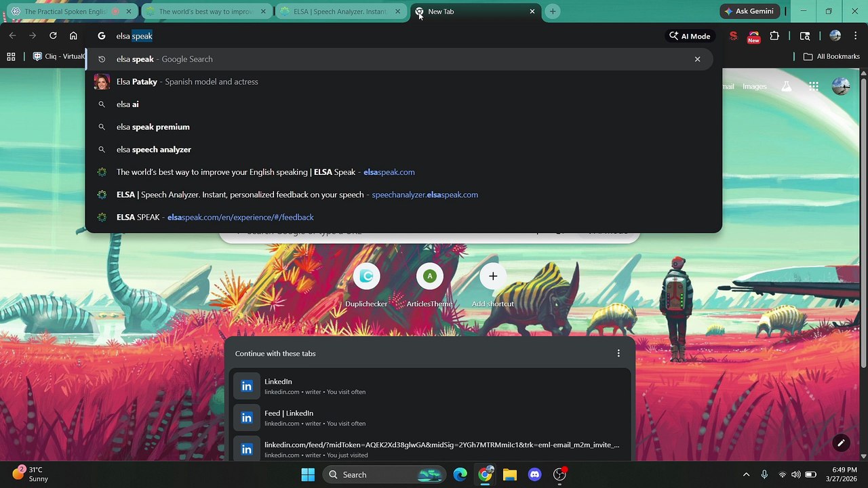Click the Windows taskbar Search box

click(x=384, y=474)
